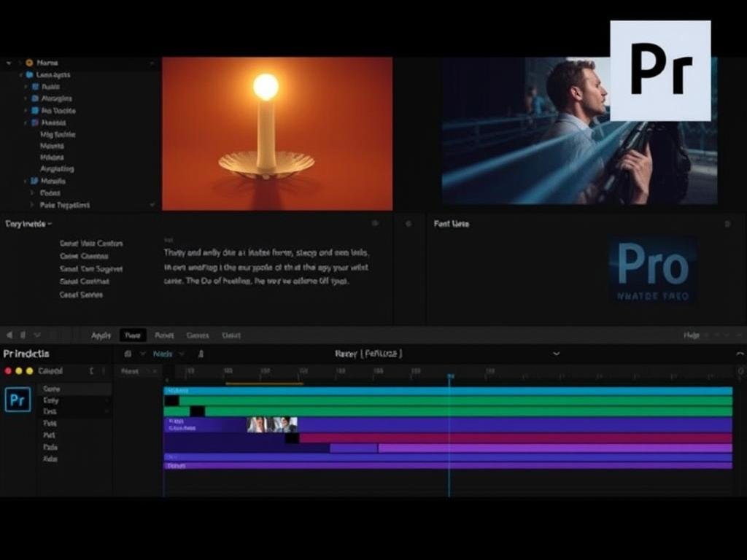This screenshot has height=560, width=747.
Task: Expand the last tree row chevron
Action: (x=32, y=205)
